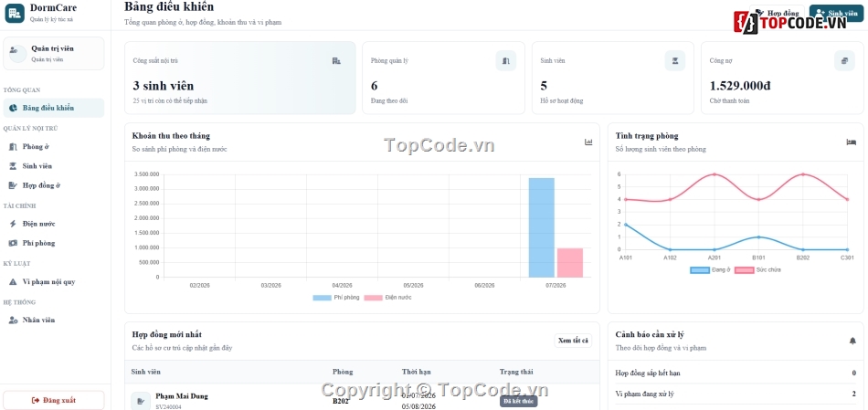This screenshot has height=410, width=868.
Task: Open Vi phạm nội quy page
Action: coord(53,281)
